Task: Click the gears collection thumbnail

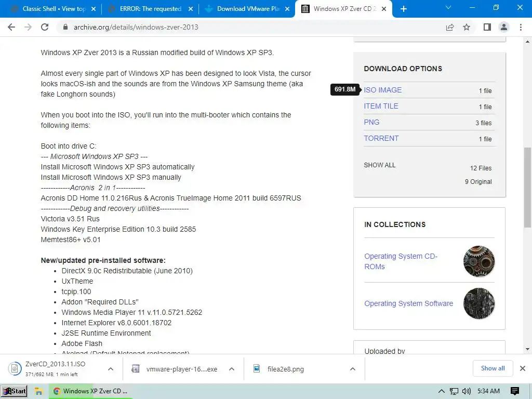Action: click(478, 261)
